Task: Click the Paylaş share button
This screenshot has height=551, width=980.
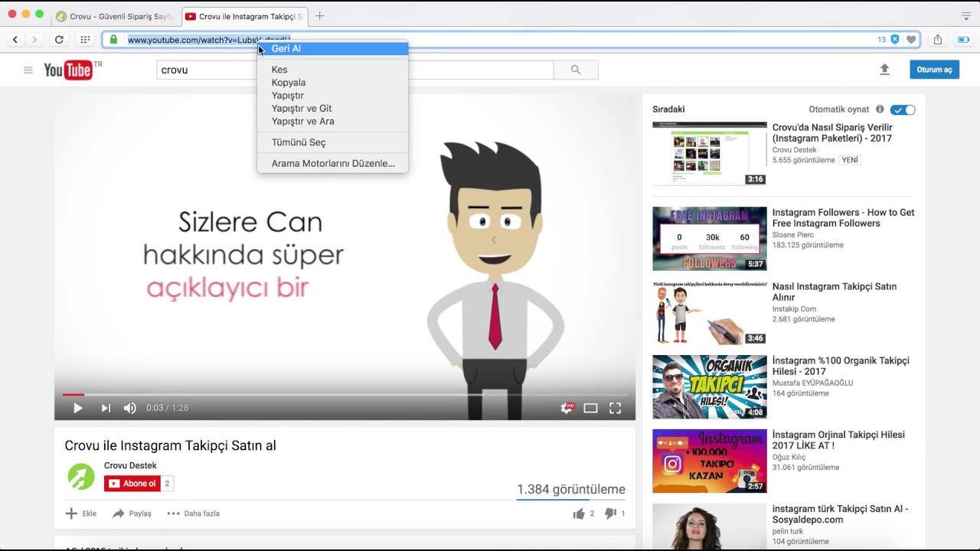Action: 132,514
